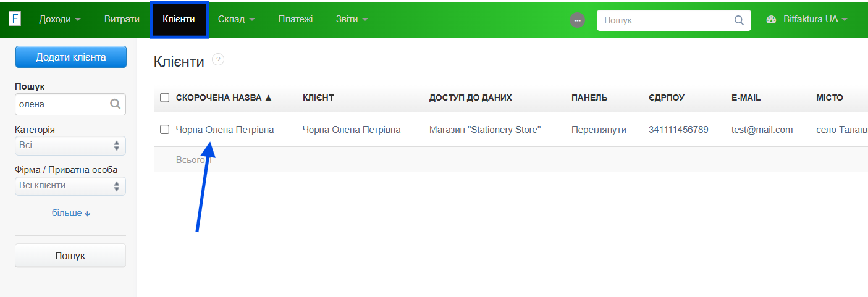Click the magnifier icon in sidebar Пошук field

point(115,104)
